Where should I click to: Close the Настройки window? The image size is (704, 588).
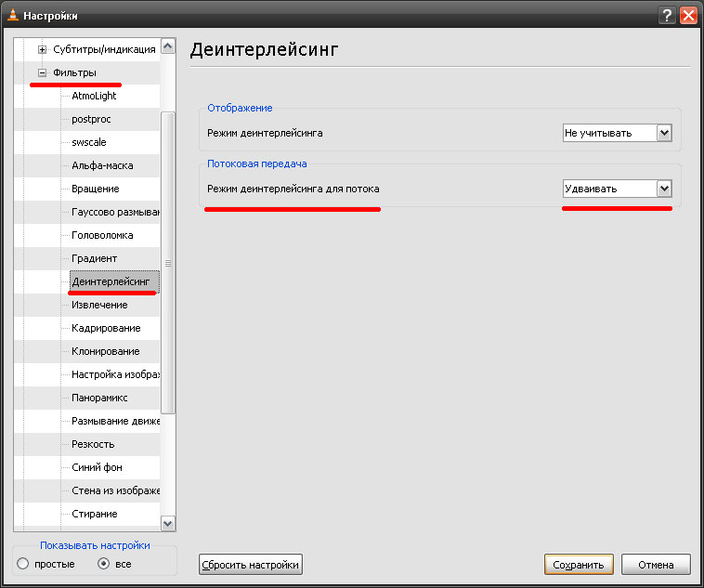(x=688, y=15)
